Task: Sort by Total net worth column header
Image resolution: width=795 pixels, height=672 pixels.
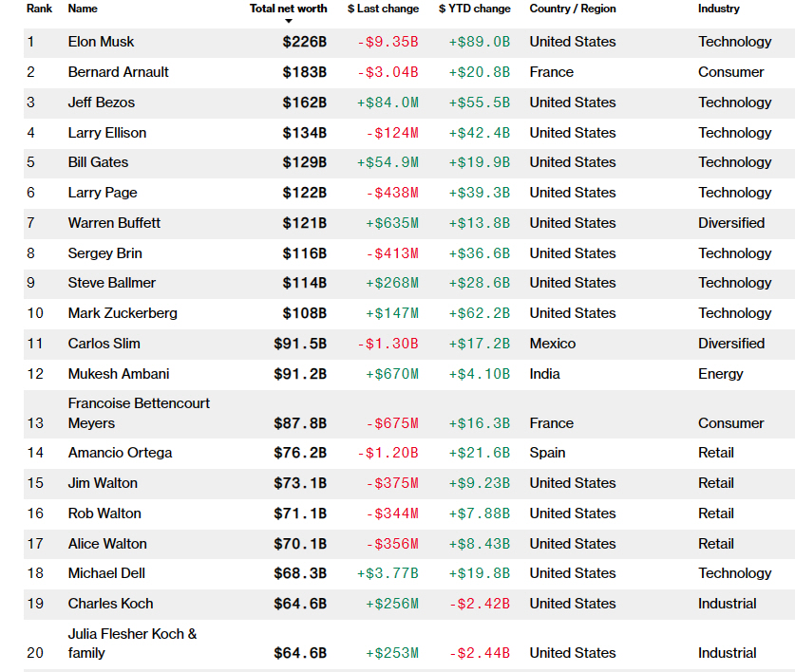Action: (288, 9)
